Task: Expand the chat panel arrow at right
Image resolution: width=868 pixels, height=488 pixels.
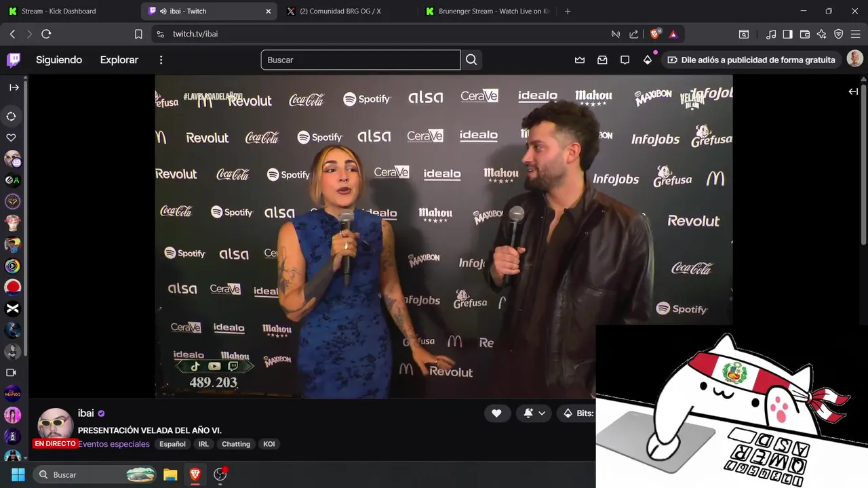Action: pyautogui.click(x=853, y=91)
